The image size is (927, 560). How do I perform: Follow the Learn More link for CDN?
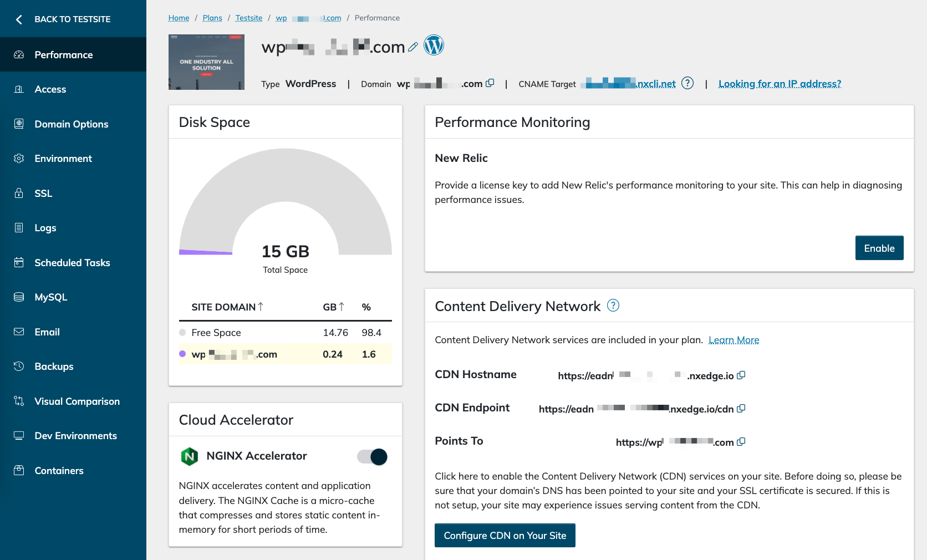[734, 340]
